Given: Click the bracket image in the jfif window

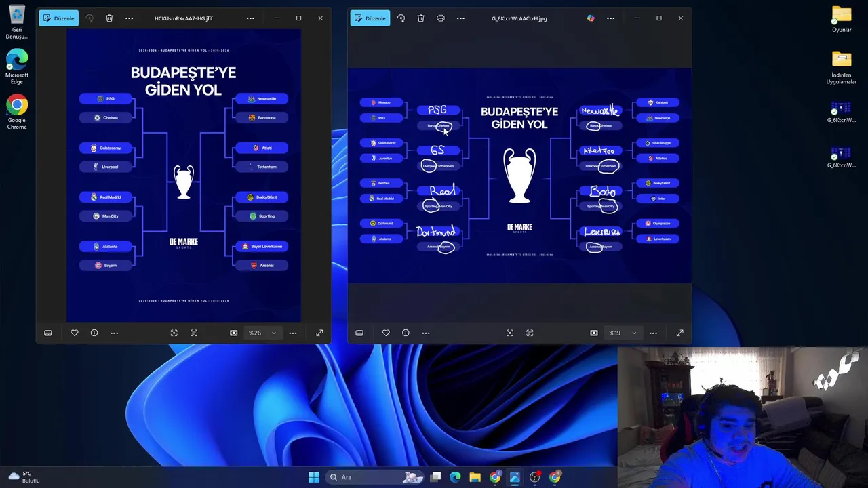Looking at the screenshot, I should tap(184, 176).
